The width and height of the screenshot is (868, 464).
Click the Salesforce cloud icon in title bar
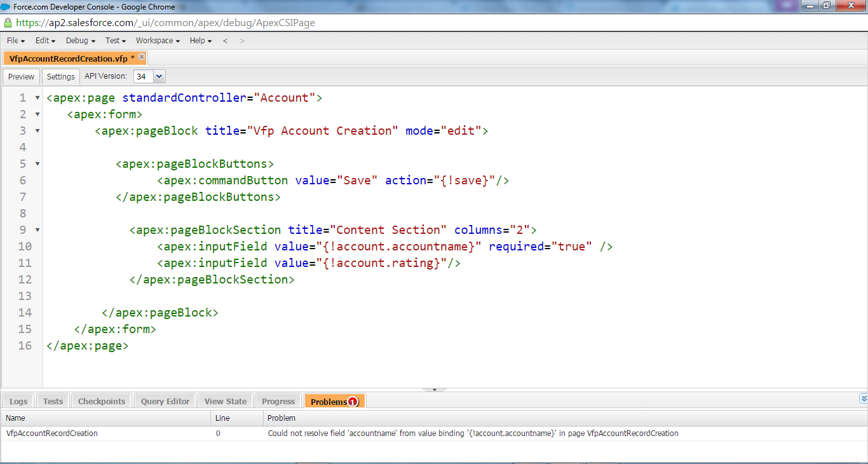(x=6, y=6)
